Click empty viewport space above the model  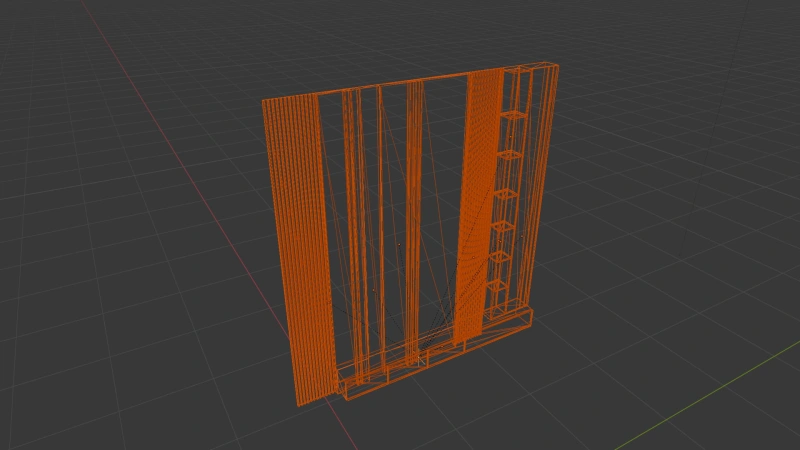point(400,35)
